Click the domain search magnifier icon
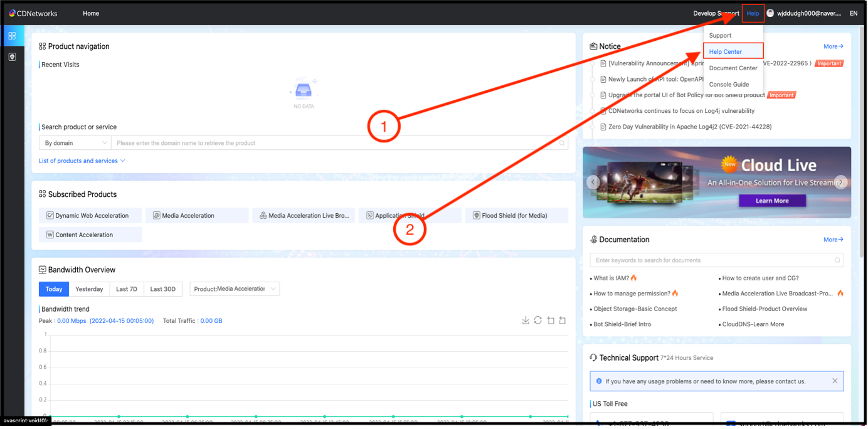Image resolution: width=868 pixels, height=429 pixels. (x=563, y=143)
